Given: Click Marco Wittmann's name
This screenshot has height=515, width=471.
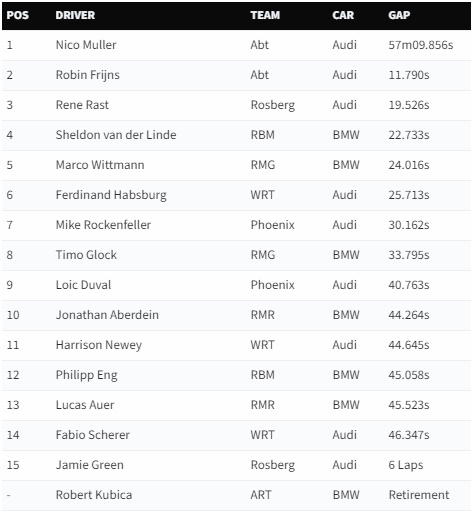Looking at the screenshot, I should 100,165.
